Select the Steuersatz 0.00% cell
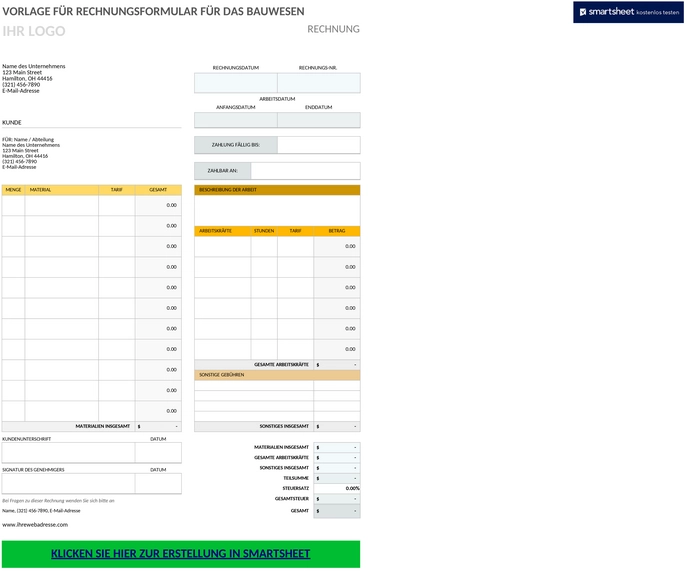This screenshot has height=571, width=687. [x=337, y=488]
